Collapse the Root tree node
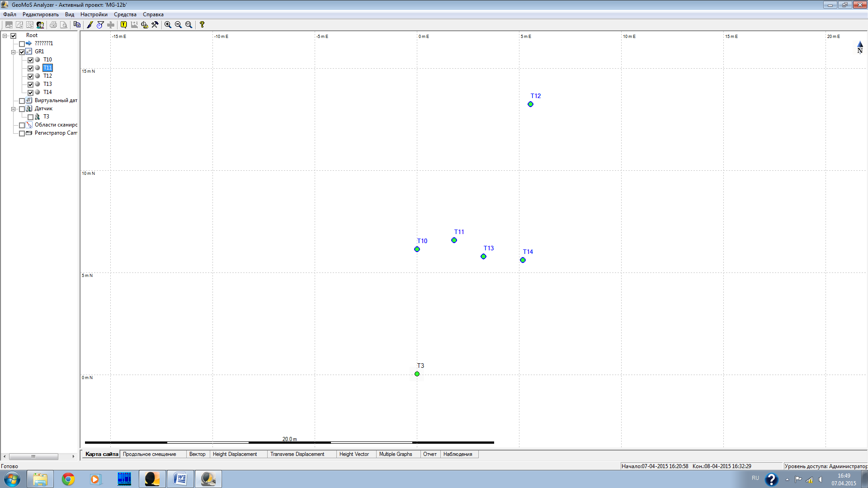The width and height of the screenshot is (868, 488). tap(5, 36)
